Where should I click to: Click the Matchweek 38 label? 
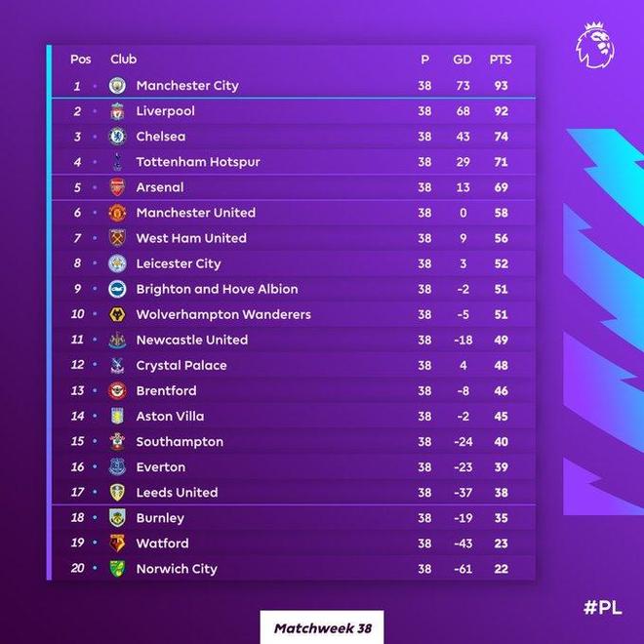[322, 626]
